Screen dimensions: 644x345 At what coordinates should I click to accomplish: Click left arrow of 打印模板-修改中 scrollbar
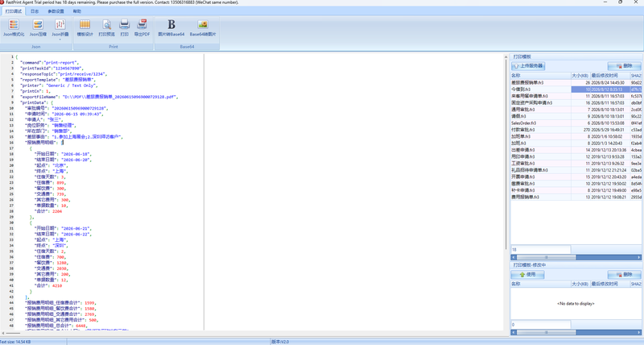tap(514, 332)
